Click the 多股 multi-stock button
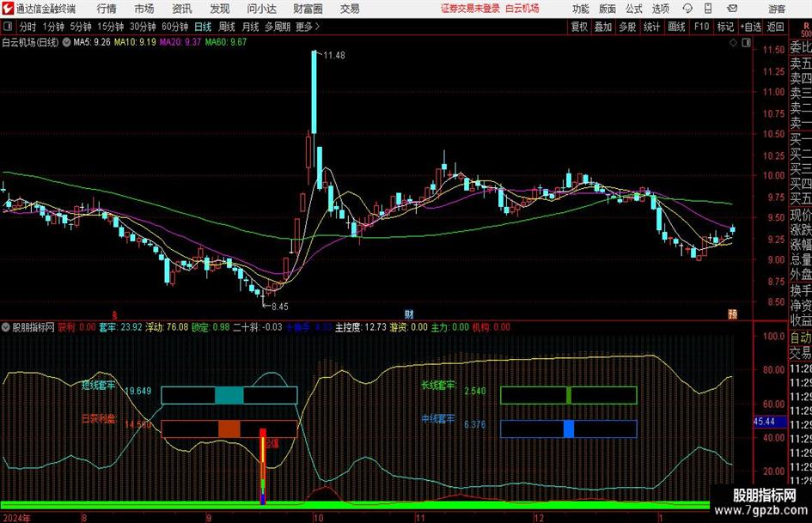Image resolution: width=812 pixels, height=523 pixels. pyautogui.click(x=627, y=27)
